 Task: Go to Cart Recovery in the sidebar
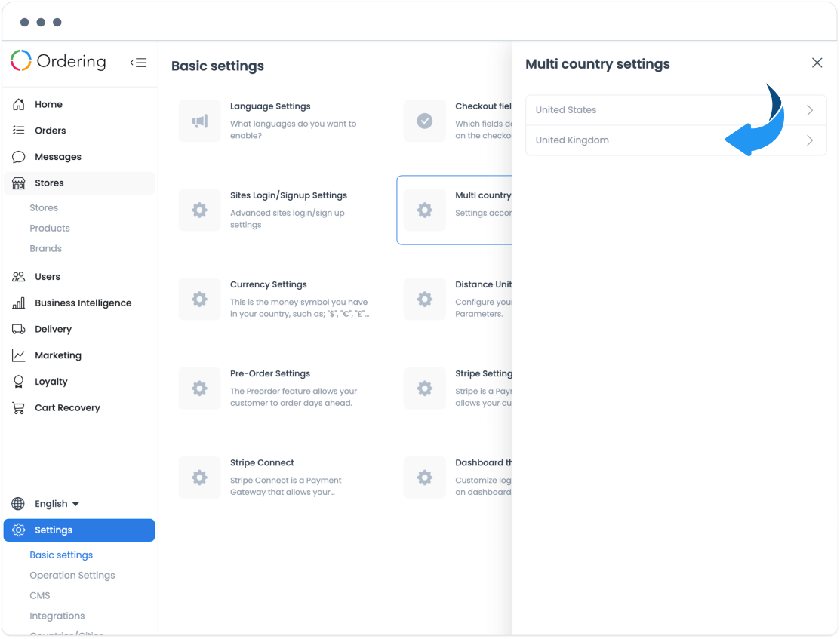coord(78,407)
